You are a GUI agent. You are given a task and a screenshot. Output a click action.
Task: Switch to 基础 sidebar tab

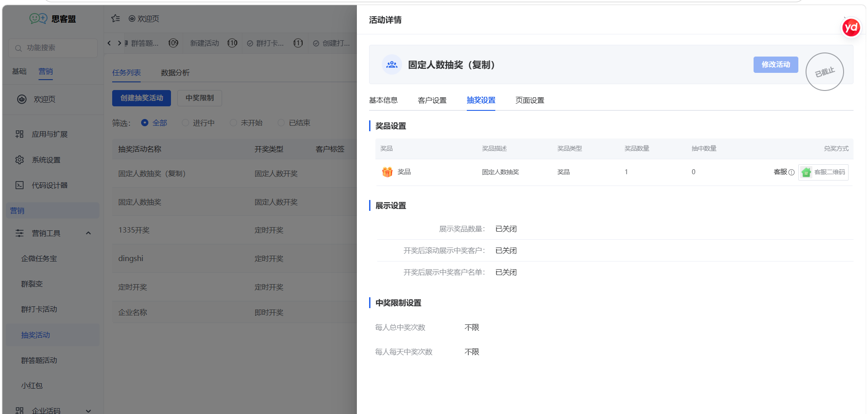[19, 71]
